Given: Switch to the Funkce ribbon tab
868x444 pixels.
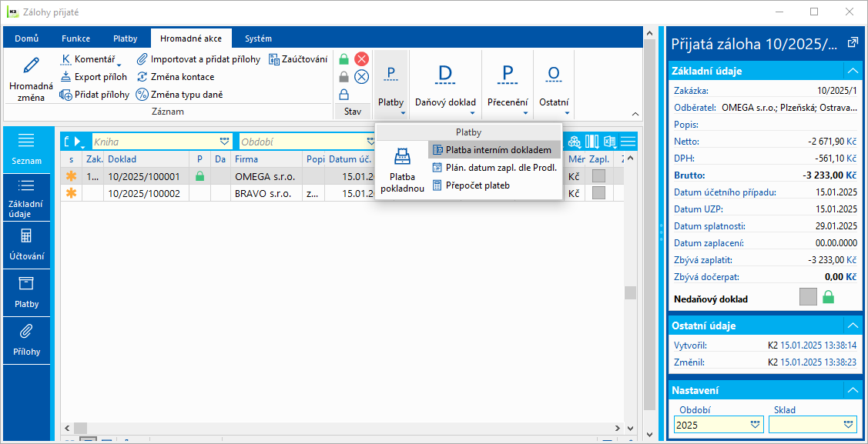Looking at the screenshot, I should coord(75,38).
